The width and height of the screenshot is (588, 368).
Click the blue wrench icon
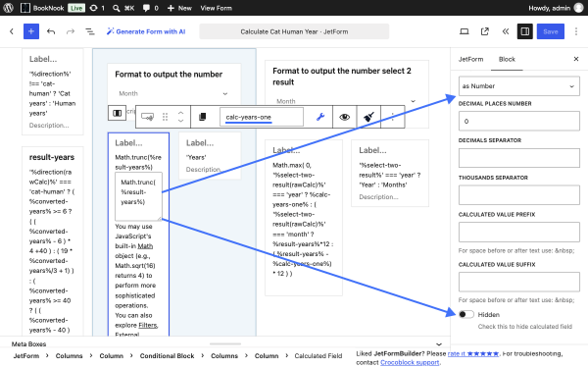coord(319,117)
